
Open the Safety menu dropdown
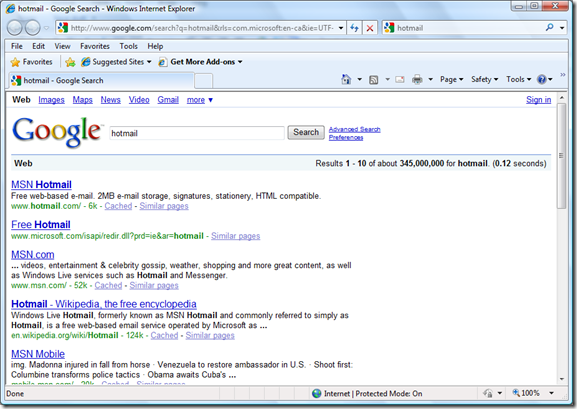click(x=484, y=80)
